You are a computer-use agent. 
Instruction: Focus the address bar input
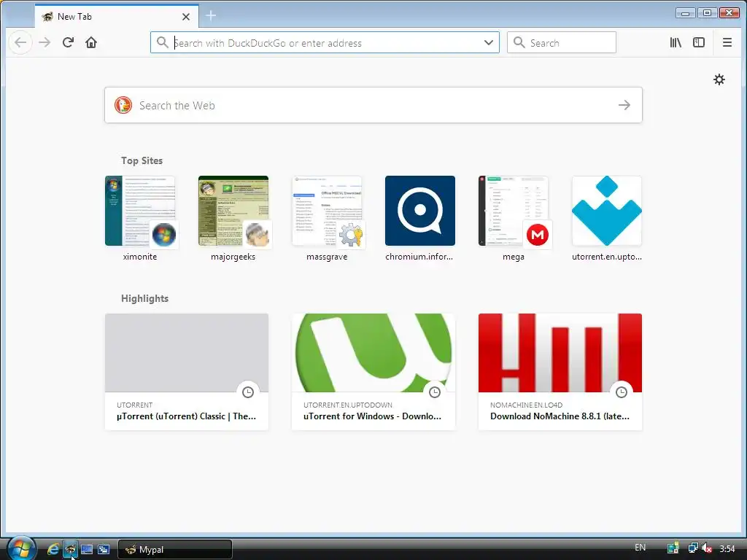point(325,42)
